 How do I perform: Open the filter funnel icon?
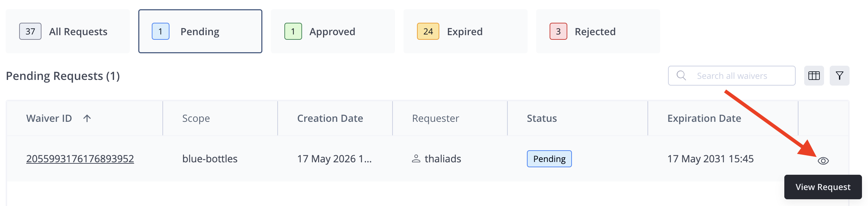[x=839, y=76]
